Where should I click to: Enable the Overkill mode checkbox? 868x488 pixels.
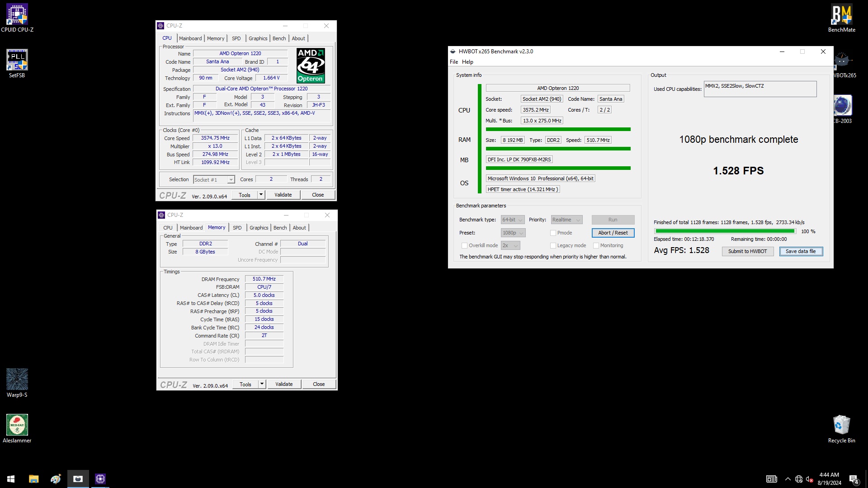(x=464, y=245)
